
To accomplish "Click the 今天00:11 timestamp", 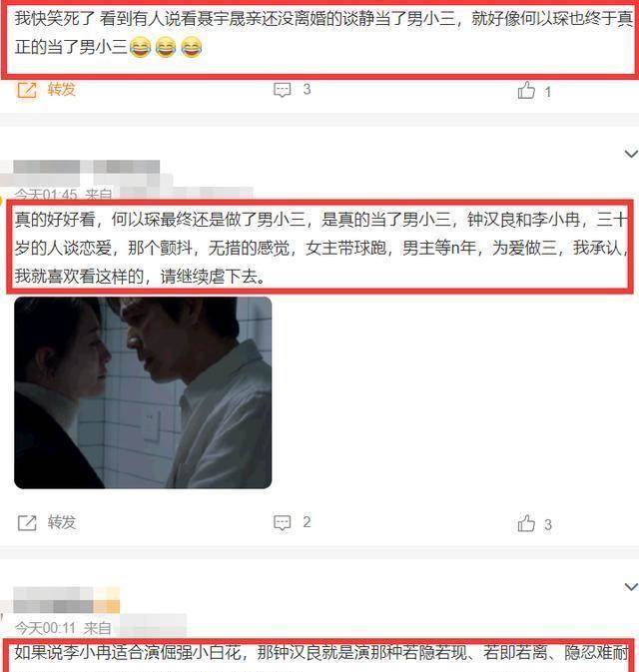I will [x=45, y=628].
